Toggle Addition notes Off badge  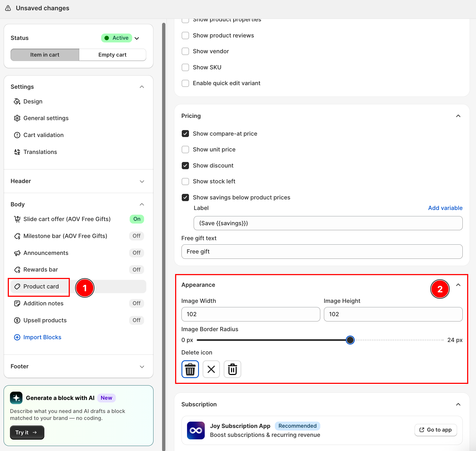[x=137, y=303]
